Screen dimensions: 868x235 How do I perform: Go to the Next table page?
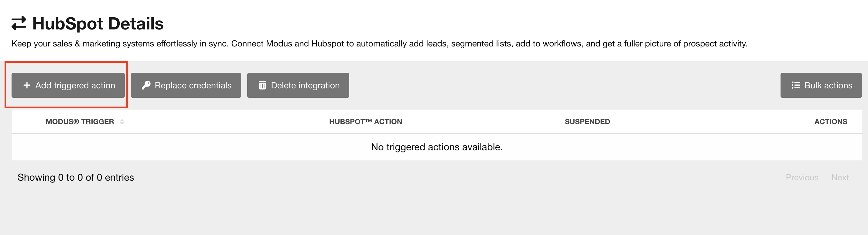[840, 177]
